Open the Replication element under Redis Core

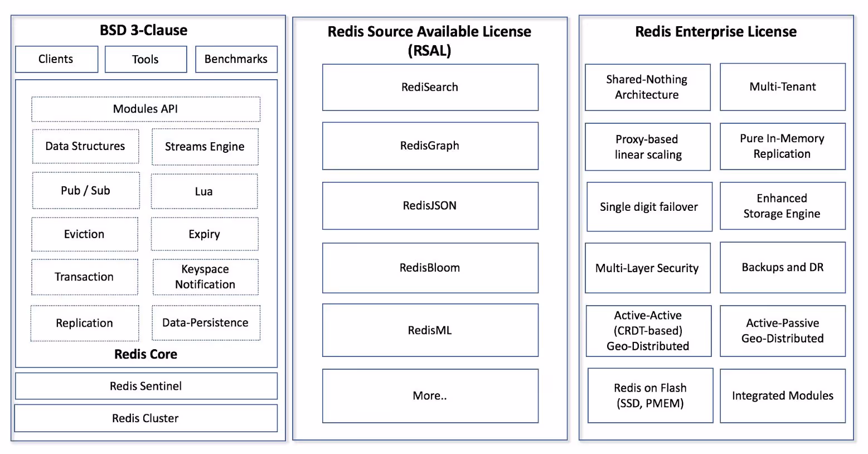point(84,322)
